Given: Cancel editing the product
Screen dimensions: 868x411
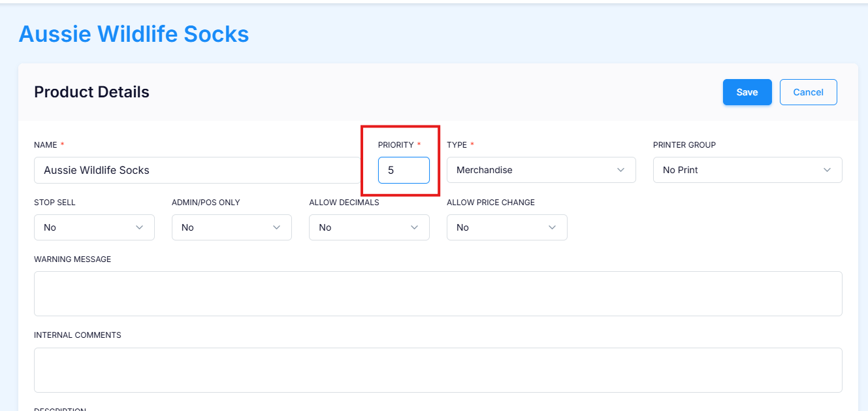Looking at the screenshot, I should tap(808, 92).
